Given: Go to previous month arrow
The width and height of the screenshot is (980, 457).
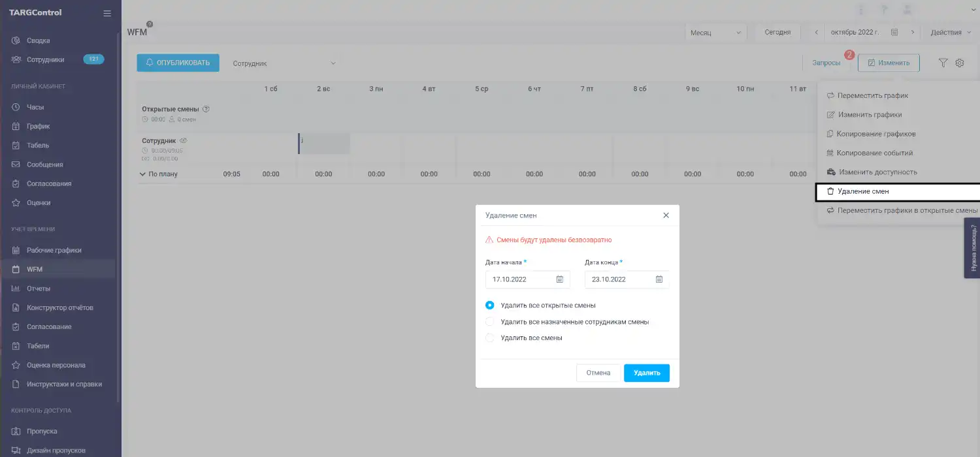Looking at the screenshot, I should pos(816,32).
